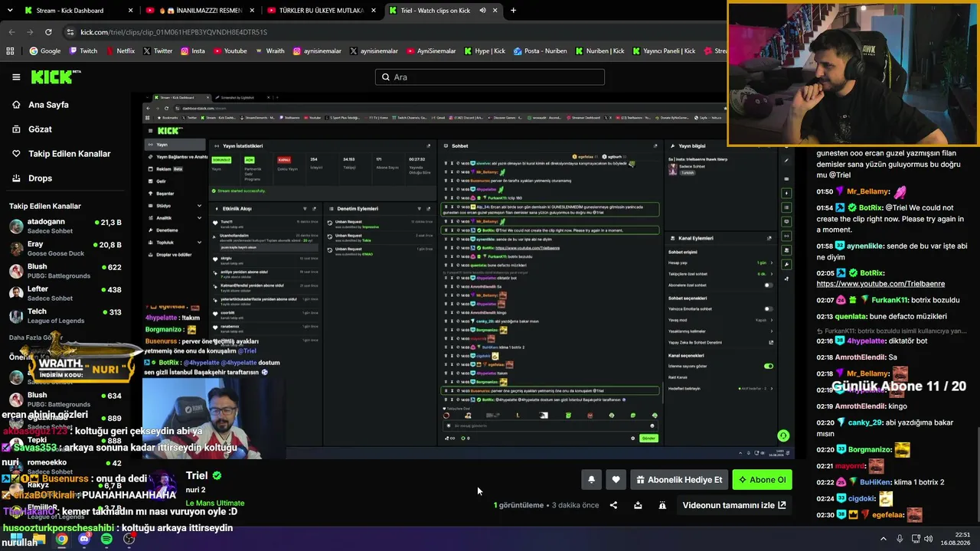The height and width of the screenshot is (551, 980).
Task: Open the Insta bookmark
Action: 192,51
